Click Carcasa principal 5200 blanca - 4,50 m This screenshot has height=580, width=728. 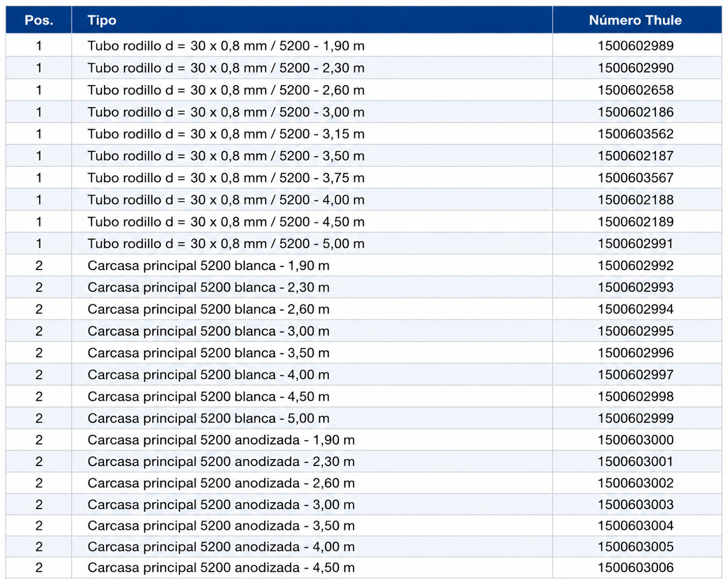208,396
